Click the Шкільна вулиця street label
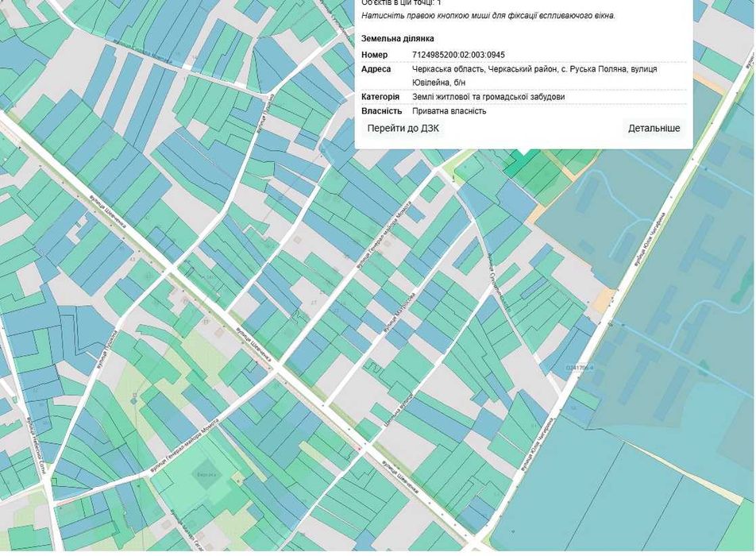 399,411
